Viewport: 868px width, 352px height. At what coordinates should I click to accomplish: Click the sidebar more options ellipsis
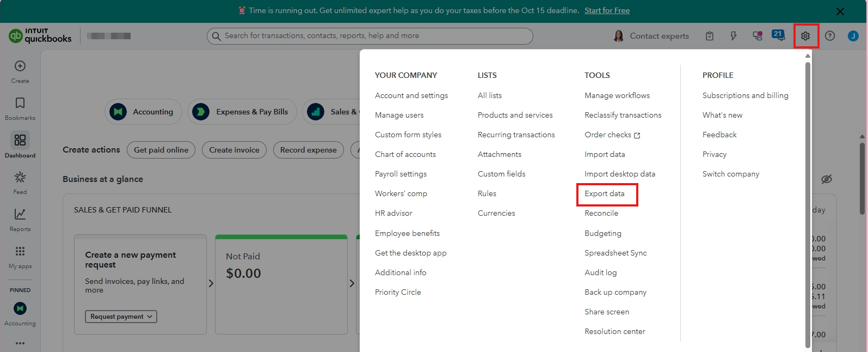[x=20, y=343]
